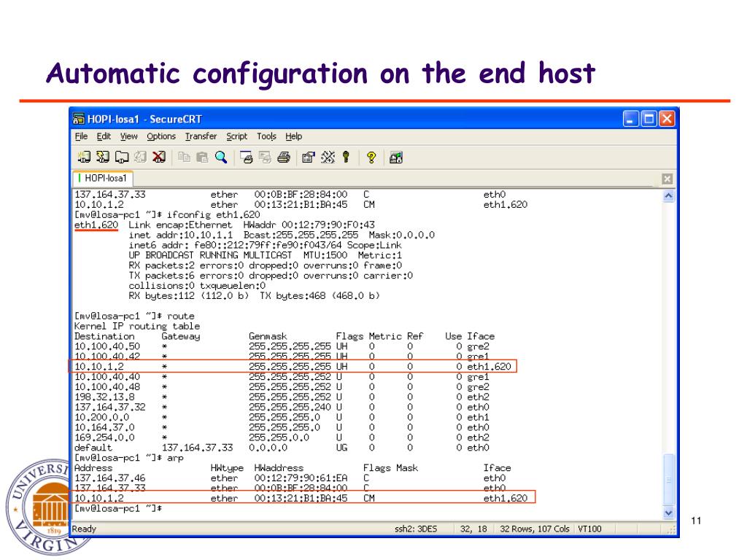Open Global Options tools icon

(326, 156)
